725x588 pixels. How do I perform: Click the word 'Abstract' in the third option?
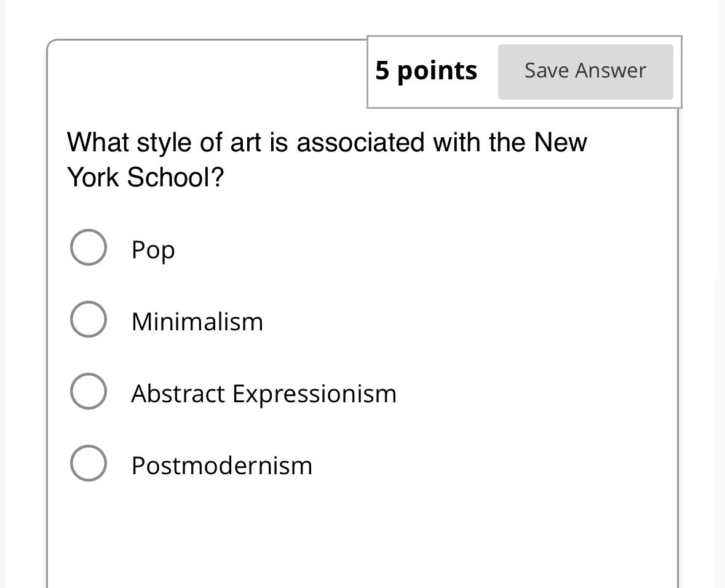[178, 394]
